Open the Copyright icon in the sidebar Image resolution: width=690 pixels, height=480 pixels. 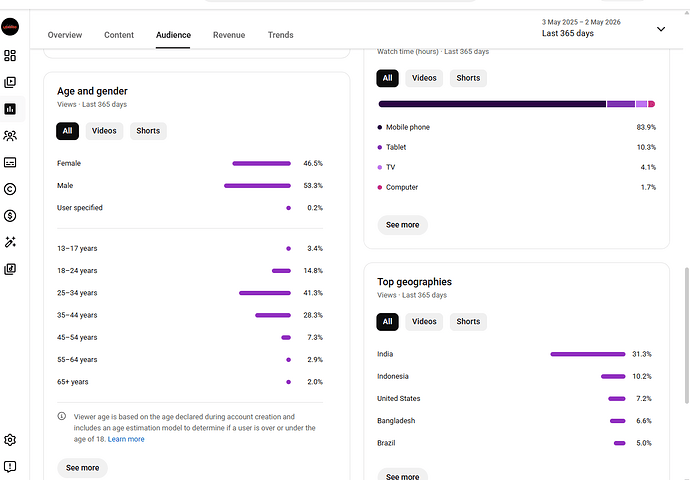click(x=10, y=189)
